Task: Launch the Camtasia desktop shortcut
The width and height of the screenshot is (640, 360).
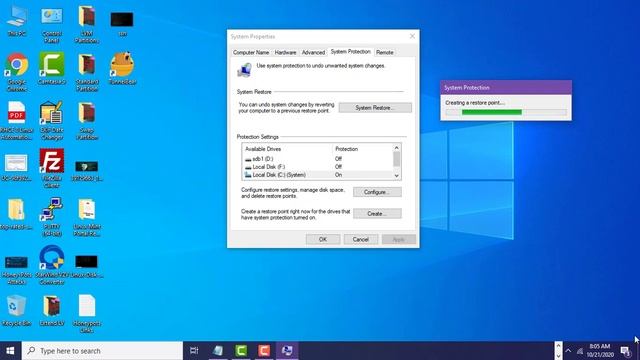Action: point(52,69)
